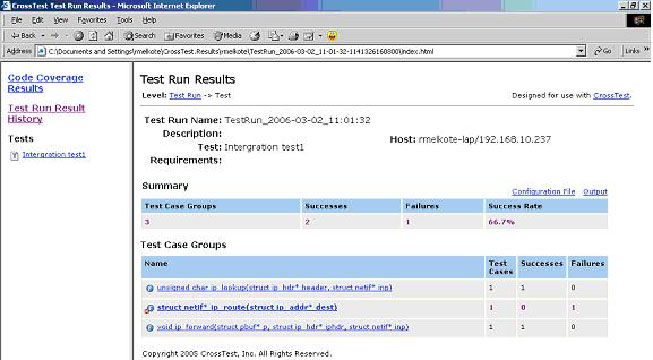
Task: Open the Output link
Action: (x=595, y=192)
